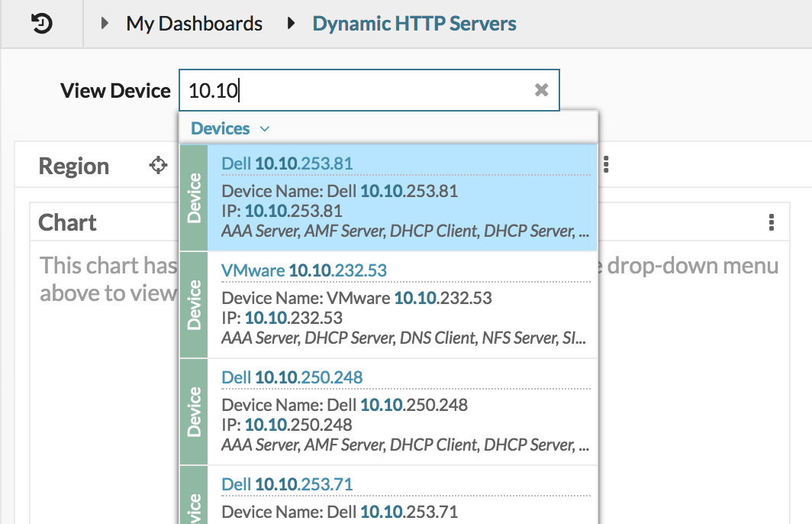This screenshot has height=524, width=812.
Task: Click IP: 10.10.250.248 text
Action: tap(287, 425)
